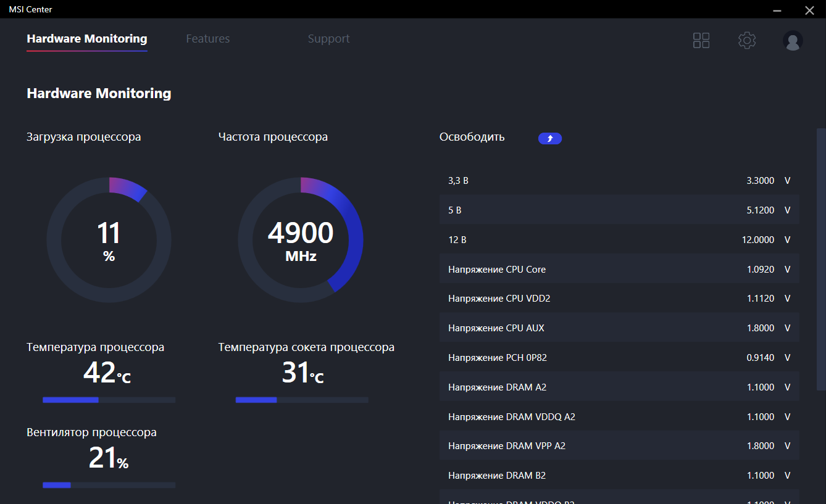This screenshot has height=504, width=826.
Task: Click the Частота процессора label
Action: (x=273, y=137)
